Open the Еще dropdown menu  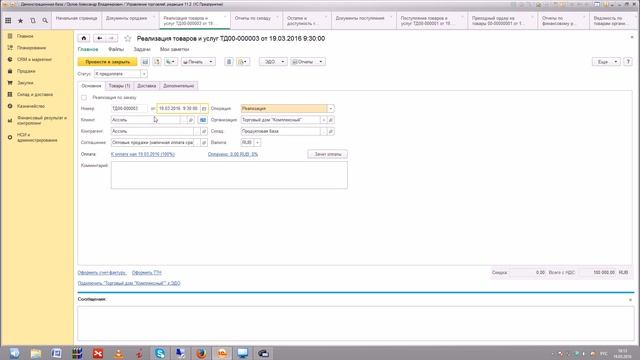pyautogui.click(x=606, y=62)
